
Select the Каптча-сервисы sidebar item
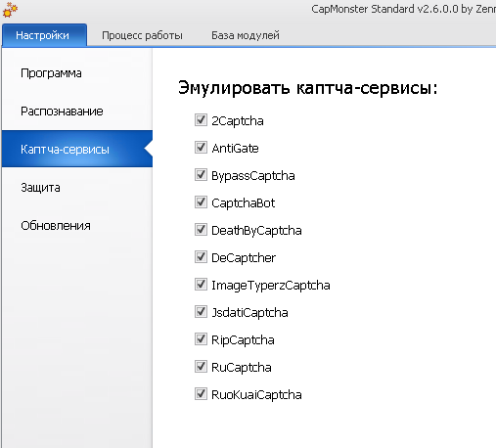pyautogui.click(x=77, y=149)
